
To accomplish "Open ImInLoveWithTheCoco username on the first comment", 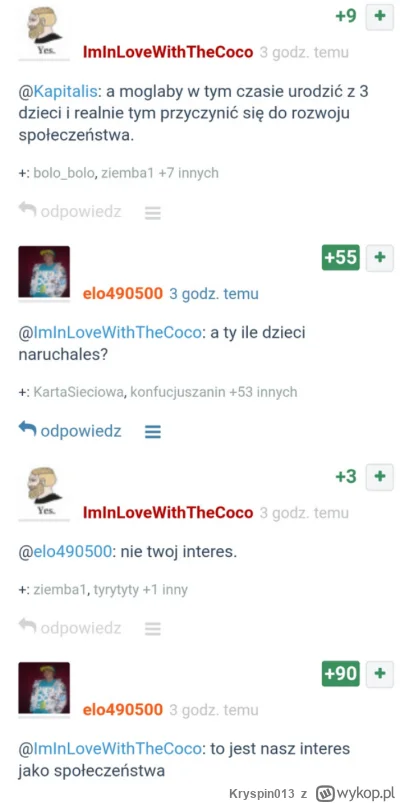I will (168, 52).
